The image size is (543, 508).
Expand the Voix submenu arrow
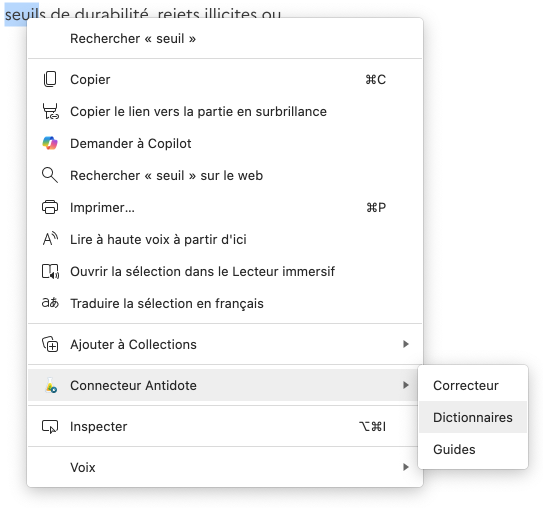point(406,467)
